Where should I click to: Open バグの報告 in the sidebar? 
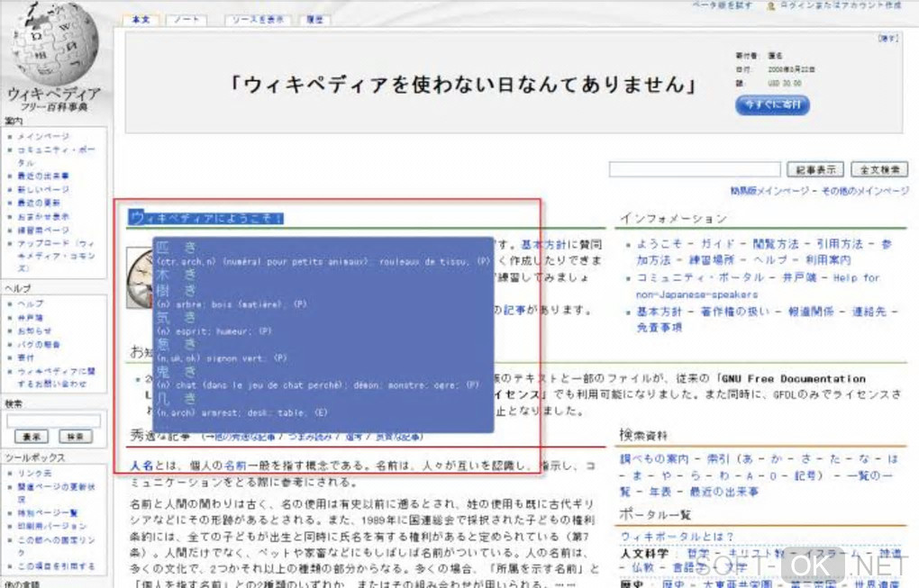pos(39,344)
